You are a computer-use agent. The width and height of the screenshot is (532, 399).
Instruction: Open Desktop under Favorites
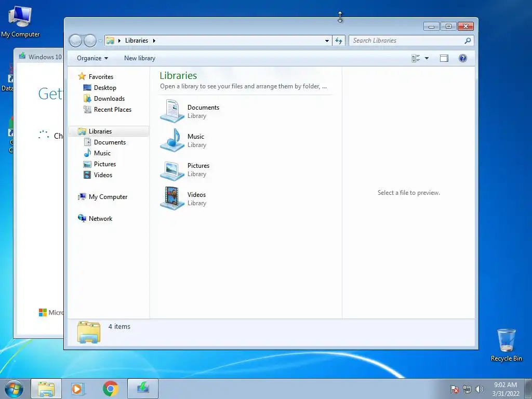pyautogui.click(x=100, y=87)
